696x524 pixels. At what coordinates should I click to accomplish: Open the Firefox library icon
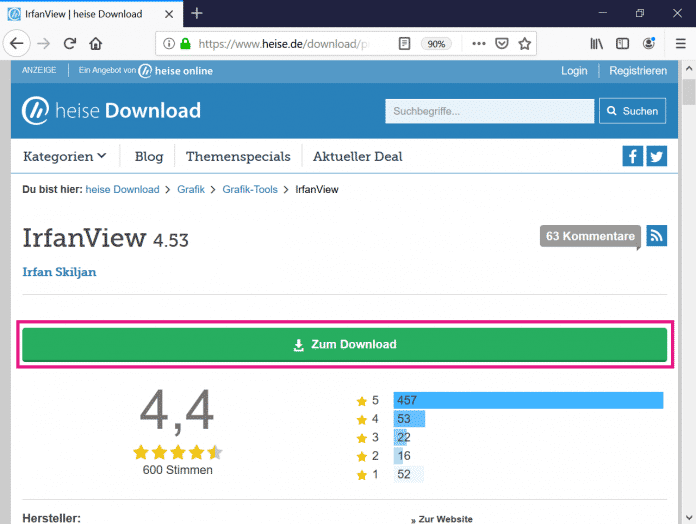[x=597, y=44]
